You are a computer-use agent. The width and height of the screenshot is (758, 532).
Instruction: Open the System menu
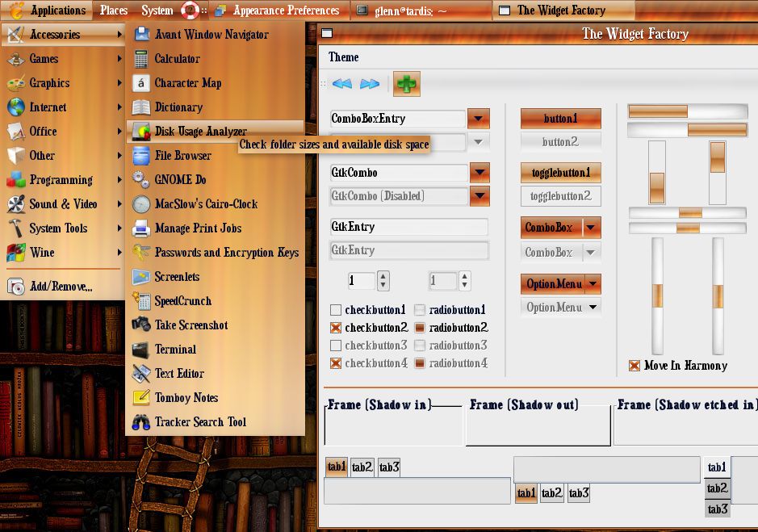pos(157,10)
